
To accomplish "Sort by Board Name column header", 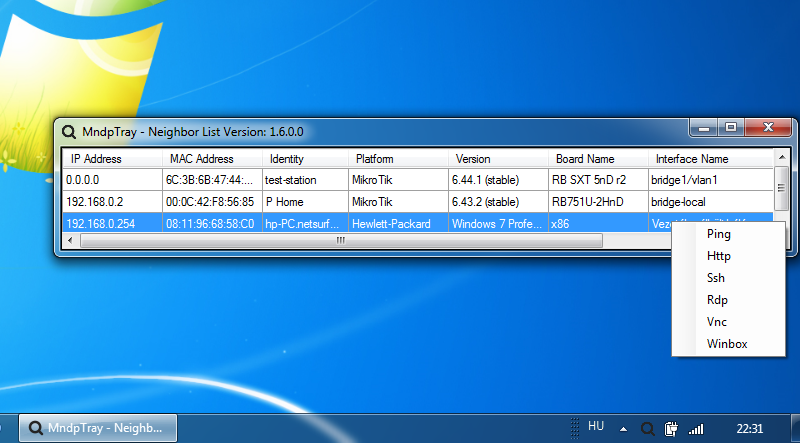I will tap(598, 159).
